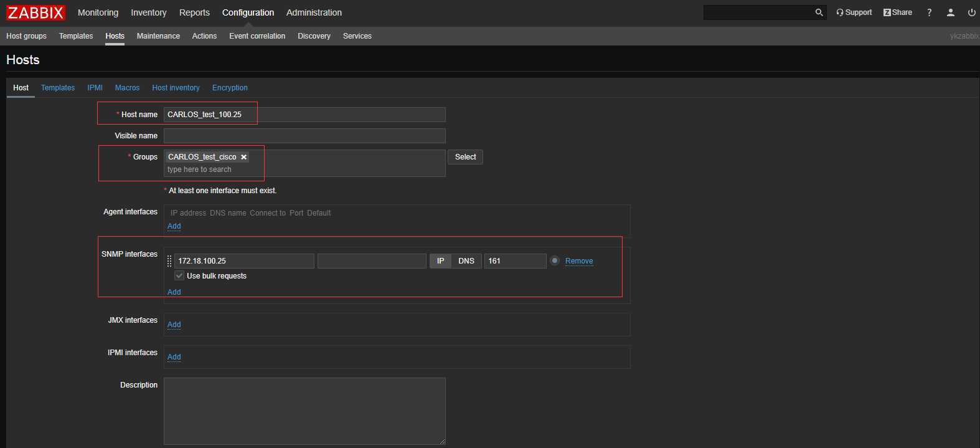
Task: Switch to the Host inventory tab
Action: (x=176, y=88)
